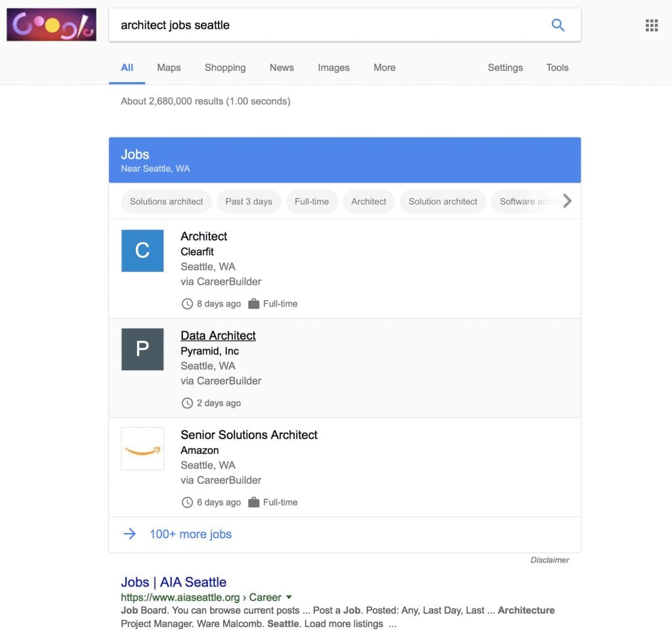The image size is (672, 642).
Task: Click the 'About 2,680,000 results' count text
Action: (x=205, y=101)
